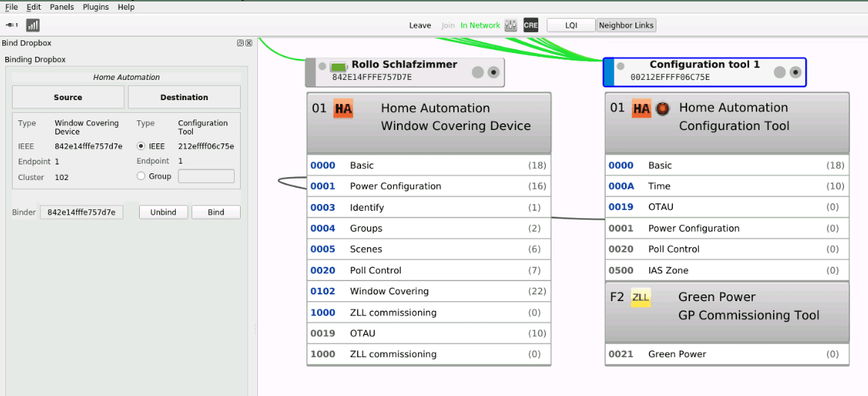Click the Unbind button

pos(163,212)
